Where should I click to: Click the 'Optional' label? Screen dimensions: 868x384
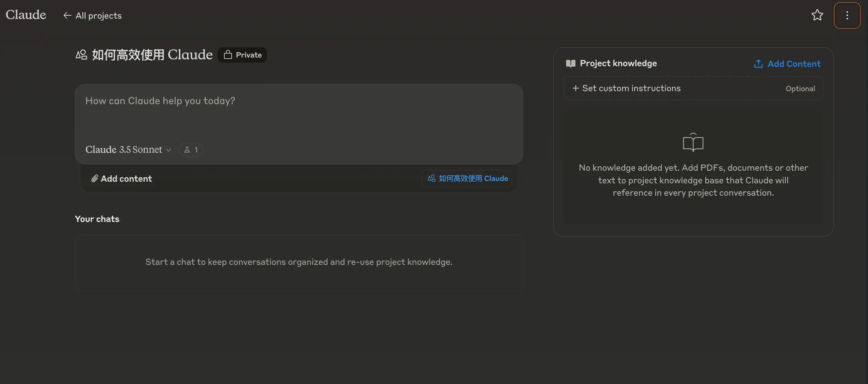point(800,89)
